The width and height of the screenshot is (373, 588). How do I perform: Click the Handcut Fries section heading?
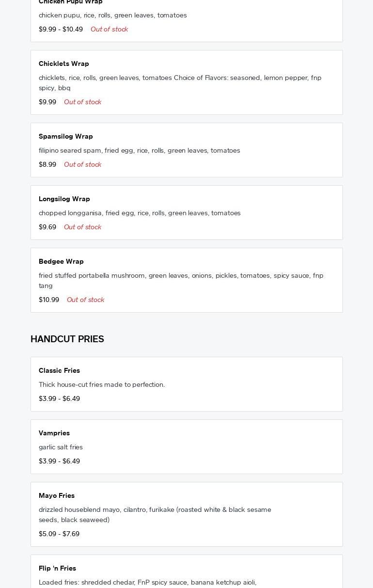[67, 339]
